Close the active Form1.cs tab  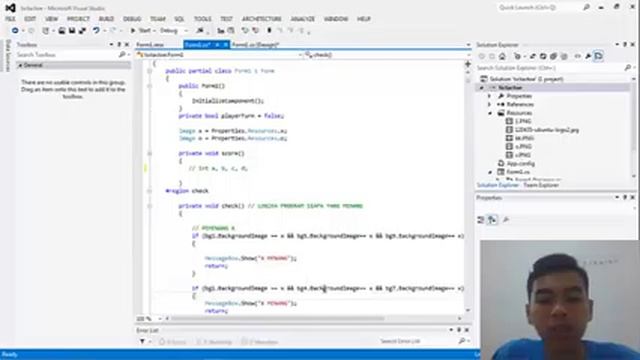click(x=225, y=44)
